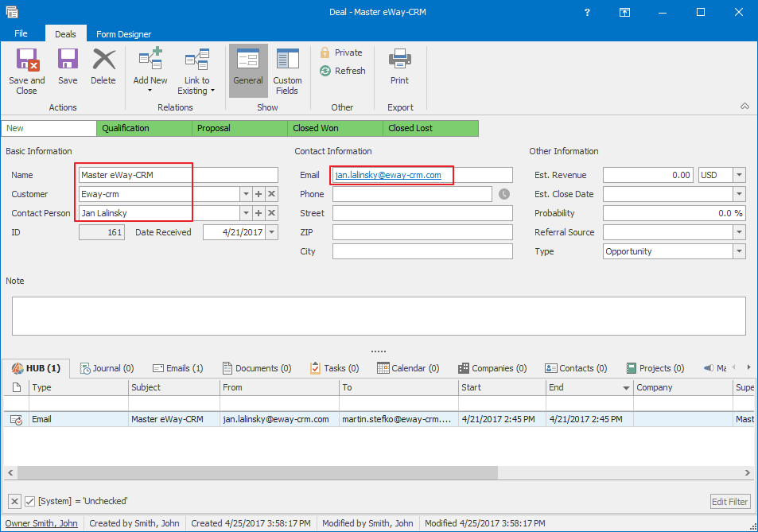The image size is (758, 532).
Task: Open the Emails (1) tab
Action: pos(178,368)
